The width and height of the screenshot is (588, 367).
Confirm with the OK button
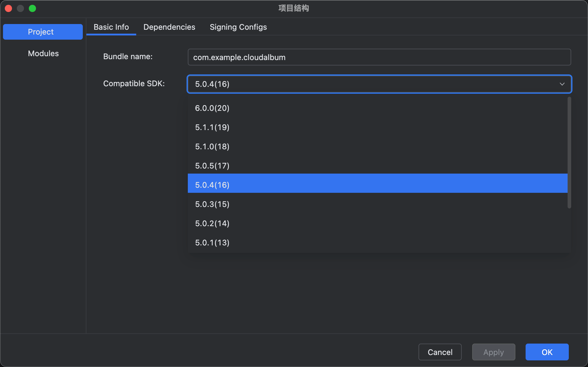click(x=547, y=352)
